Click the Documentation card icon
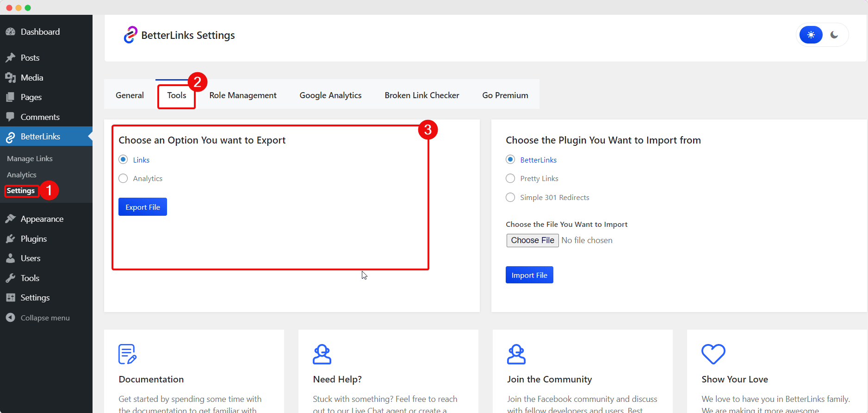The width and height of the screenshot is (868, 413). [x=127, y=354]
